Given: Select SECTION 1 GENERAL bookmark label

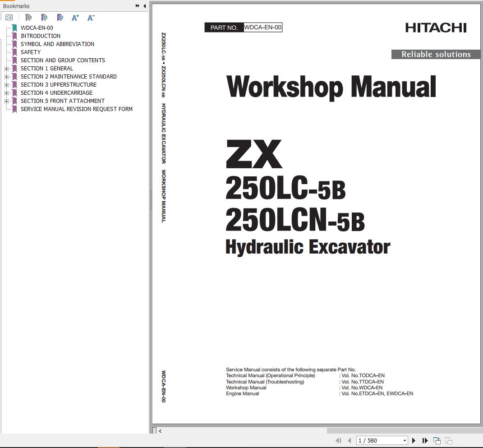Looking at the screenshot, I should coord(47,69).
